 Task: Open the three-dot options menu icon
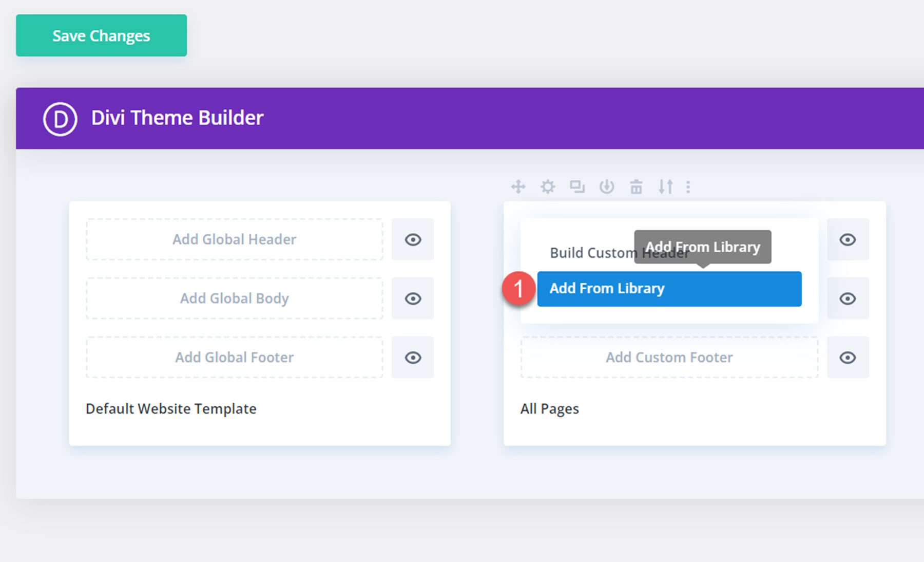tap(688, 187)
